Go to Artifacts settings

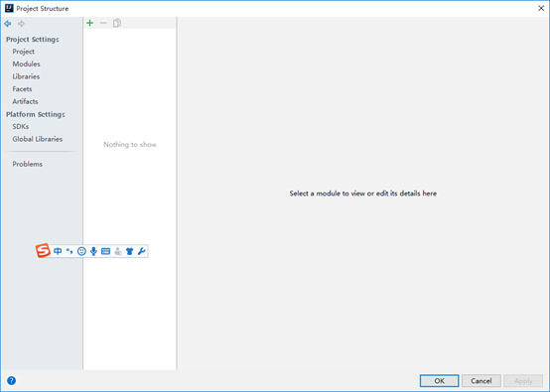25,101
